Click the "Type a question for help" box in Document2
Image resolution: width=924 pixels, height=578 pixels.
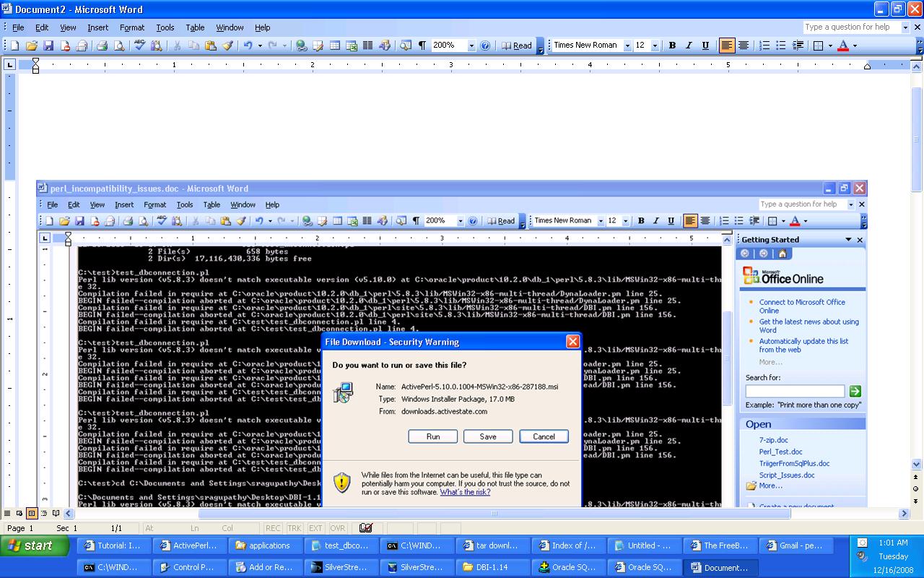pyautogui.click(x=852, y=27)
